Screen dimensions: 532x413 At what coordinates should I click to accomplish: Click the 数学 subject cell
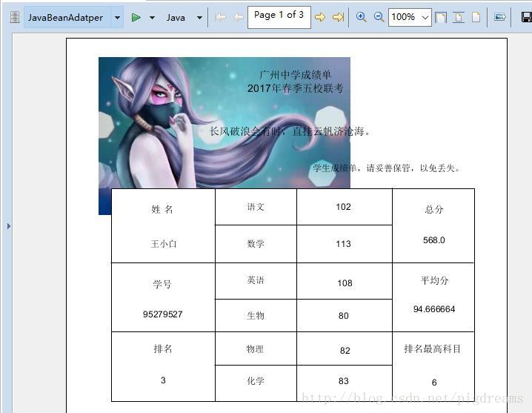point(256,243)
